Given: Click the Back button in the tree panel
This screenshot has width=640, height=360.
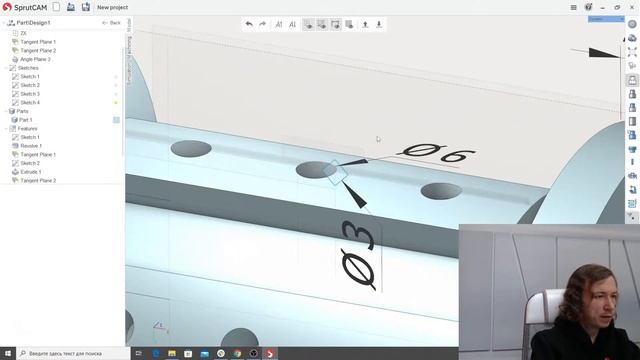Looking at the screenshot, I should click(111, 23).
